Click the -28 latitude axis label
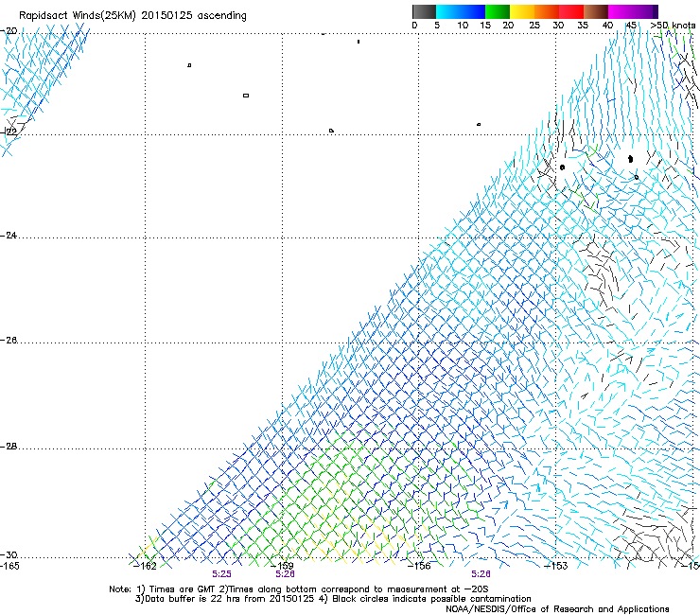 [9, 447]
